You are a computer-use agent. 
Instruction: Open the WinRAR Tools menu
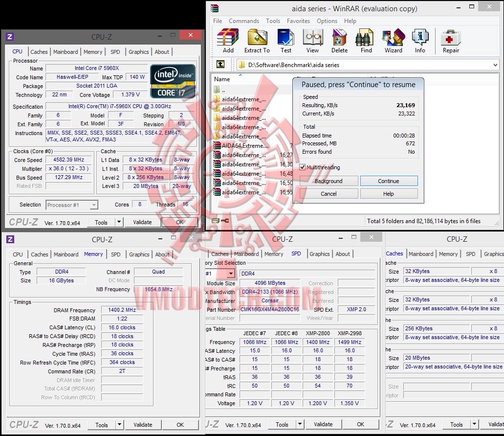pyautogui.click(x=273, y=21)
